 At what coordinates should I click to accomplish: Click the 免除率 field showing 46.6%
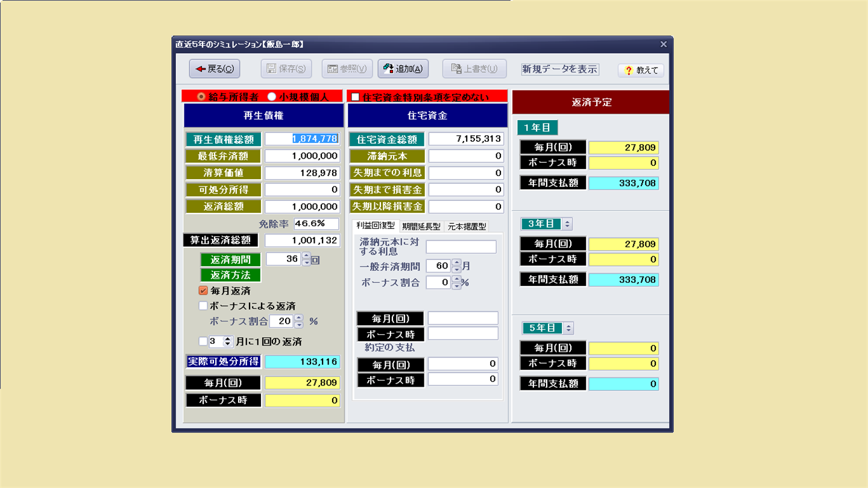[316, 224]
